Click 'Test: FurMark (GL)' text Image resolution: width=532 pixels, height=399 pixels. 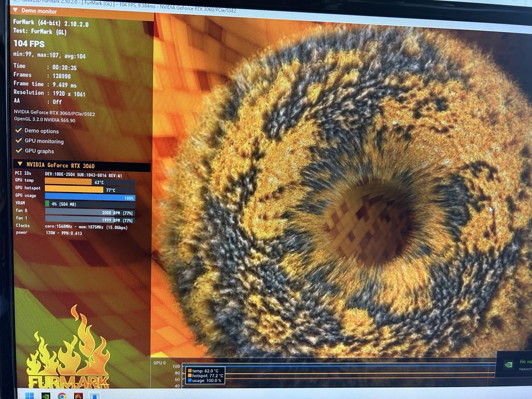(40, 31)
